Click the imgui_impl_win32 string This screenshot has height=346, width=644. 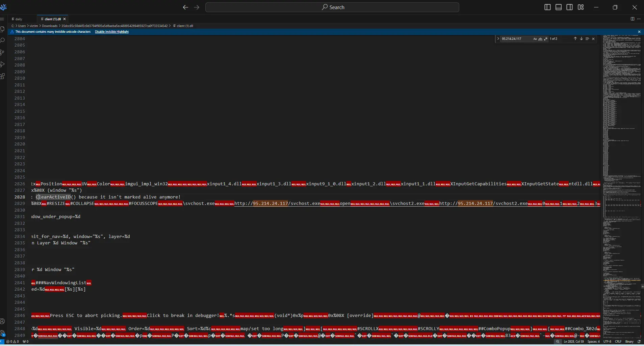pos(147,184)
